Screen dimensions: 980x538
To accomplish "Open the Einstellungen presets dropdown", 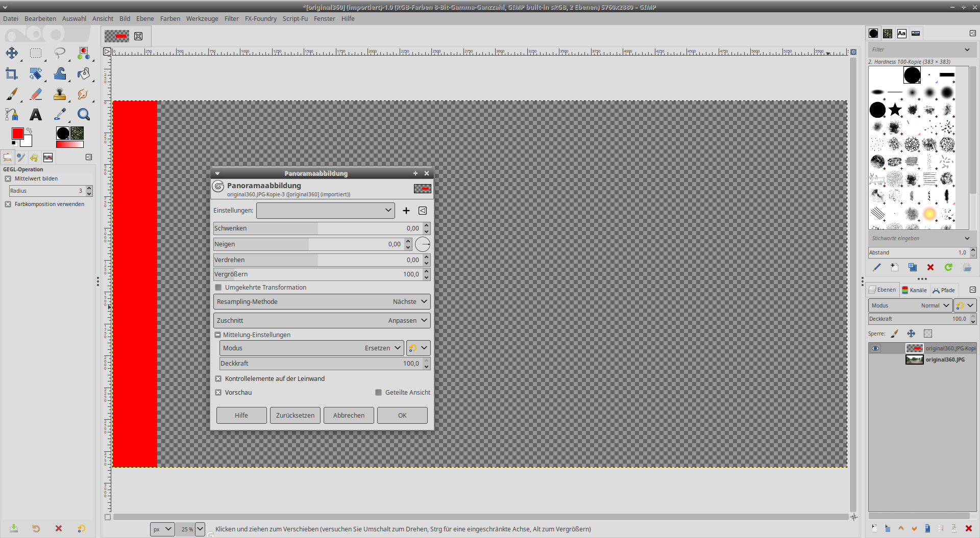I will click(325, 211).
